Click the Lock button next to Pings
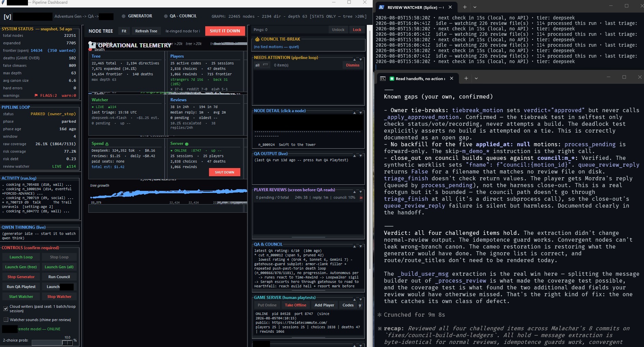The image size is (644, 347). click(x=357, y=30)
